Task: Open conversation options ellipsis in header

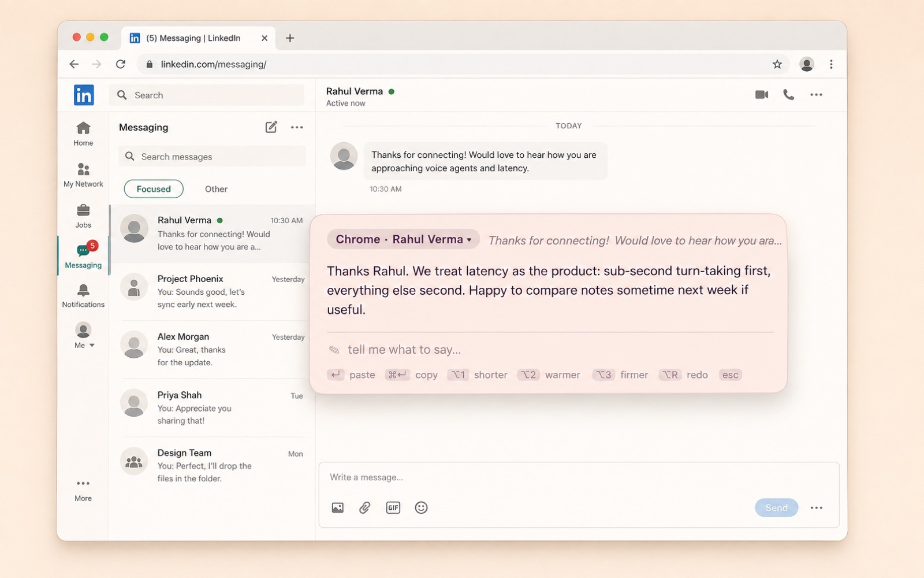Action: (x=816, y=94)
